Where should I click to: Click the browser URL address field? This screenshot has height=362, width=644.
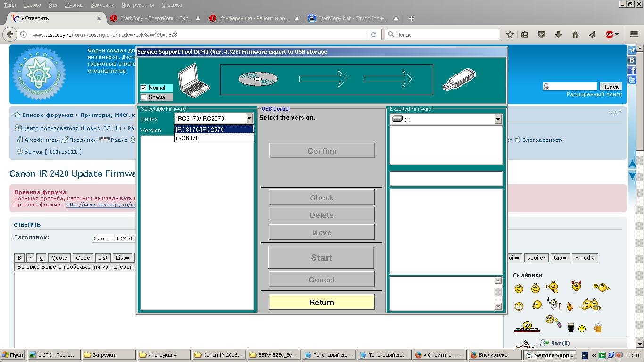tap(198, 34)
